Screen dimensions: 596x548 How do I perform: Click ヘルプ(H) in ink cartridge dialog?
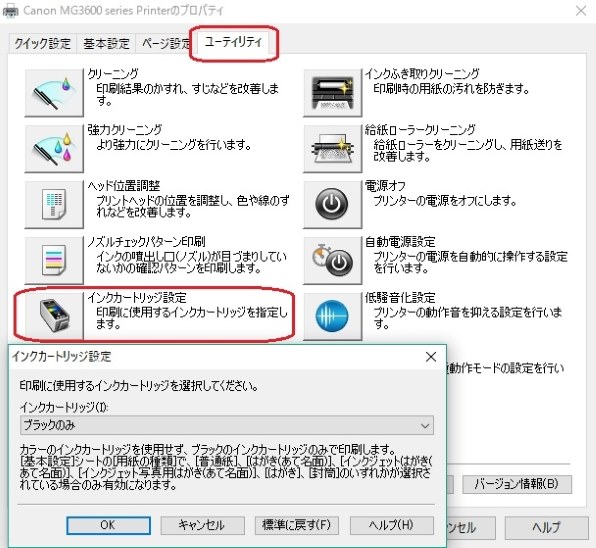click(392, 525)
